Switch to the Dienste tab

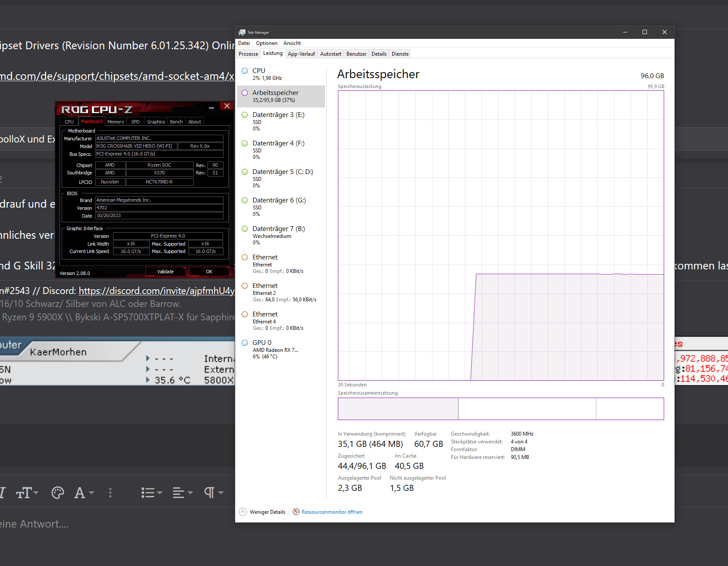pyautogui.click(x=400, y=54)
